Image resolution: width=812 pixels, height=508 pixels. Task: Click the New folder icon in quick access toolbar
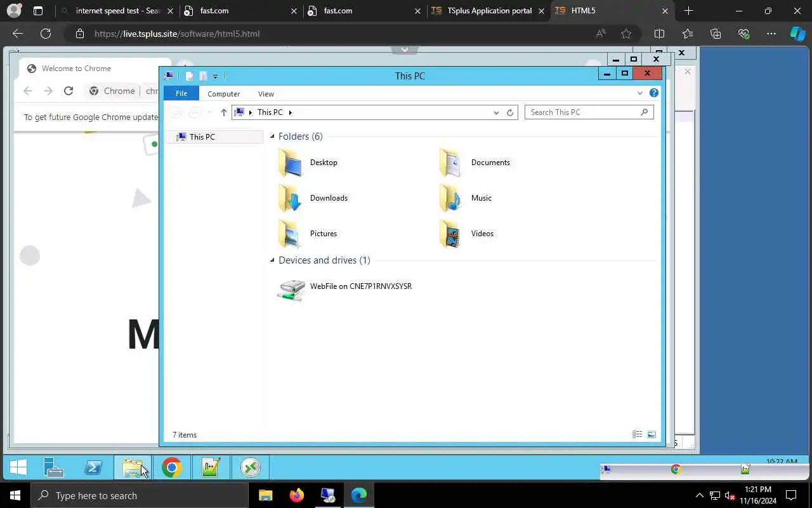coord(203,76)
